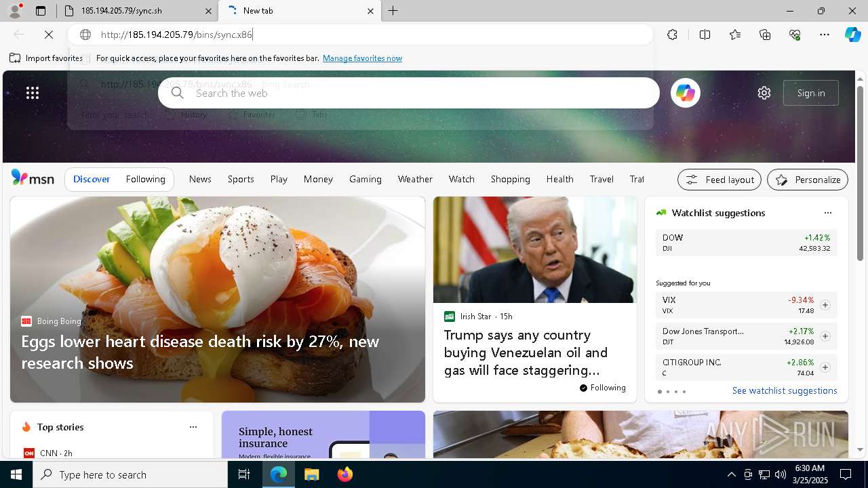Screen dimensions: 868x488
Task: Open Top stories card options menu
Action: [x=193, y=427]
